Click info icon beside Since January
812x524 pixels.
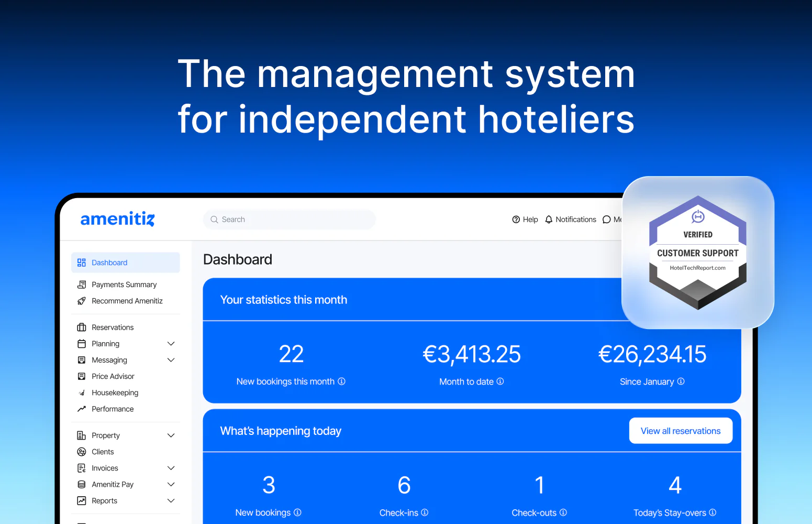coord(681,381)
